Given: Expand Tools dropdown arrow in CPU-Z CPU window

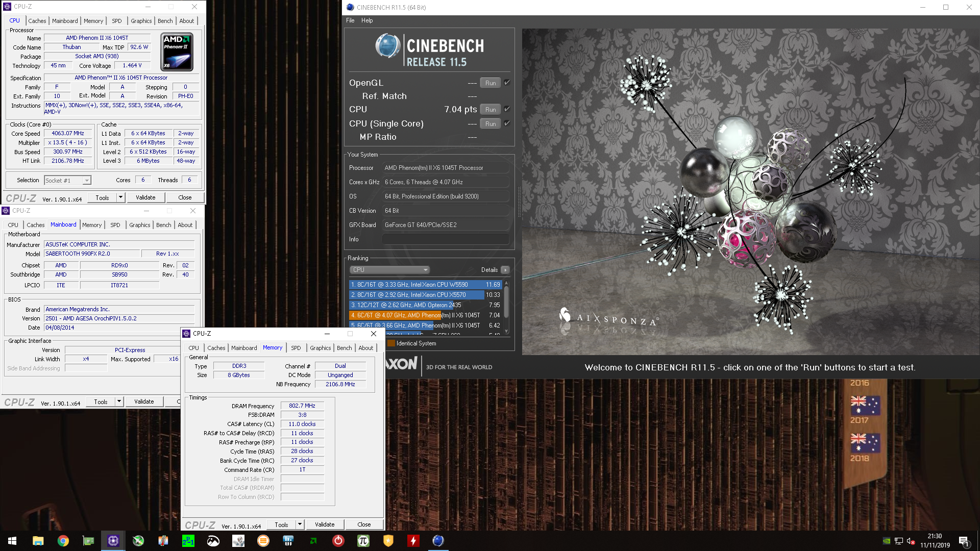Looking at the screenshot, I should click(x=121, y=197).
